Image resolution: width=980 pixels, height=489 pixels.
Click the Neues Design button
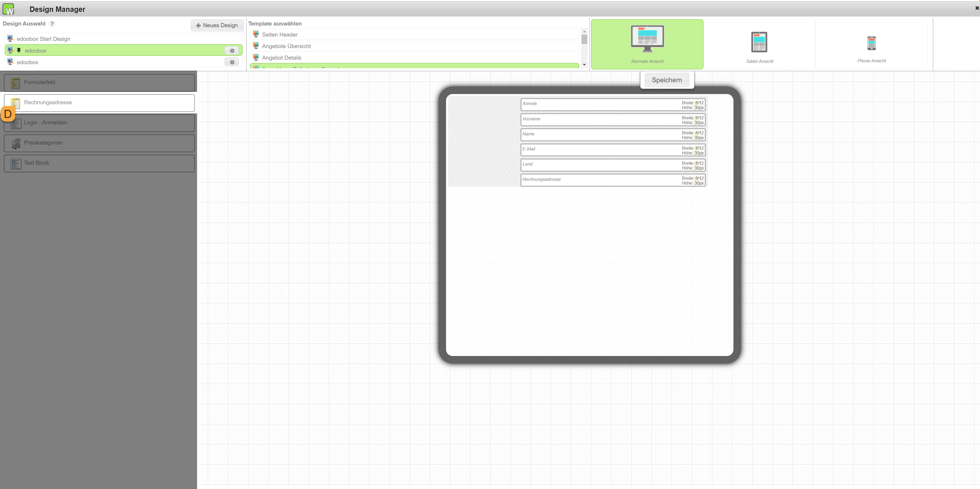pyautogui.click(x=217, y=26)
